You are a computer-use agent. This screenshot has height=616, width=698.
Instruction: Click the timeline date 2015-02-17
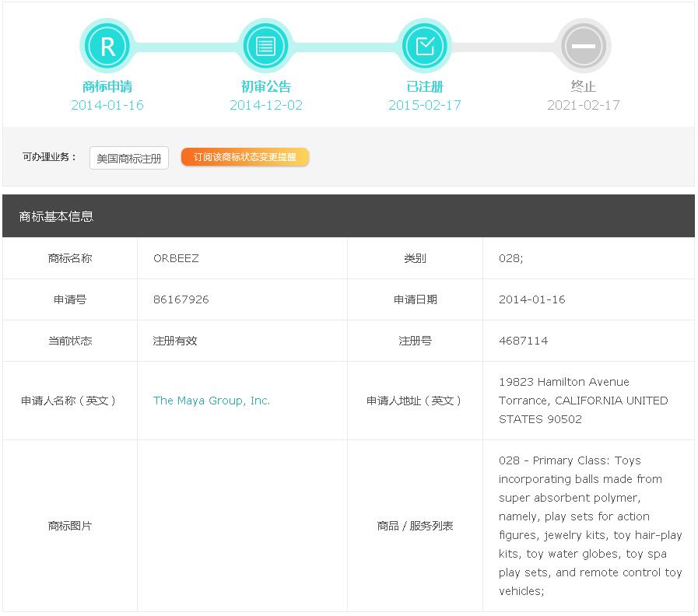pos(425,105)
